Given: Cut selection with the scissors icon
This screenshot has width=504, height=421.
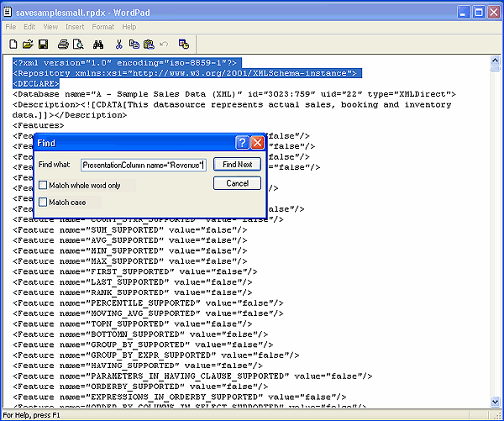Looking at the screenshot, I should click(x=119, y=44).
